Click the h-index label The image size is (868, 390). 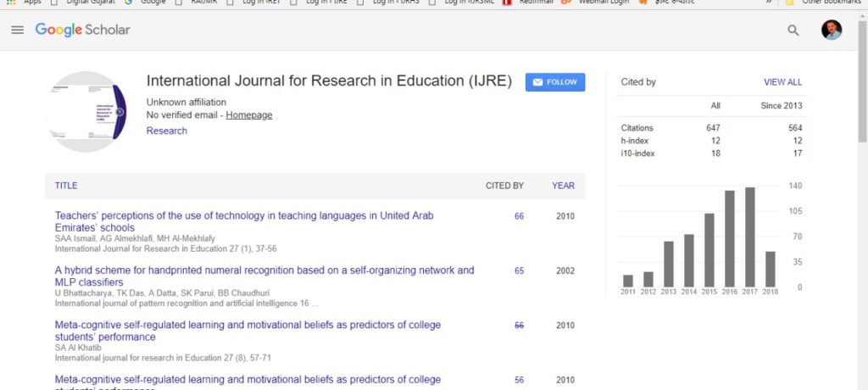coord(634,141)
